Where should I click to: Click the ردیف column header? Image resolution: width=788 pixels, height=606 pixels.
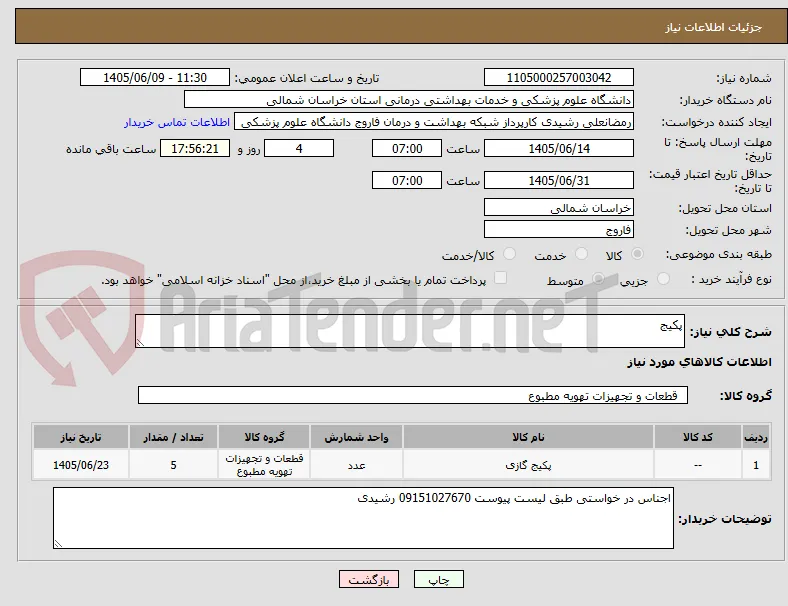756,437
